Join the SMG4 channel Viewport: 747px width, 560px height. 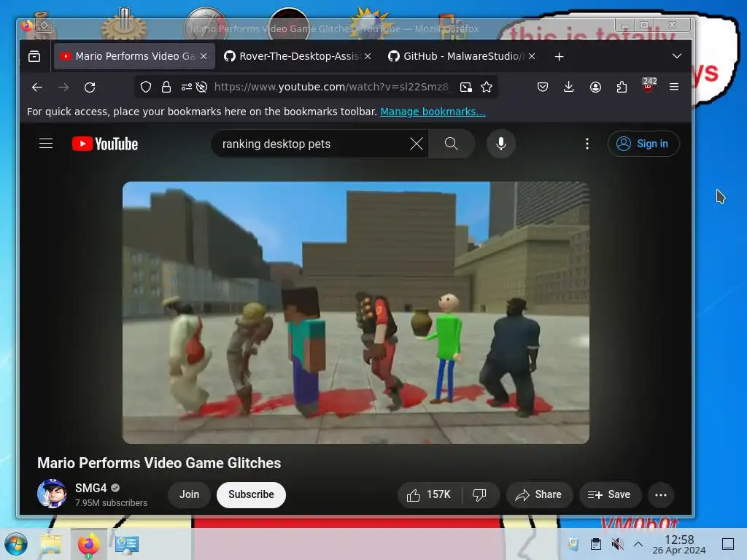pos(189,495)
